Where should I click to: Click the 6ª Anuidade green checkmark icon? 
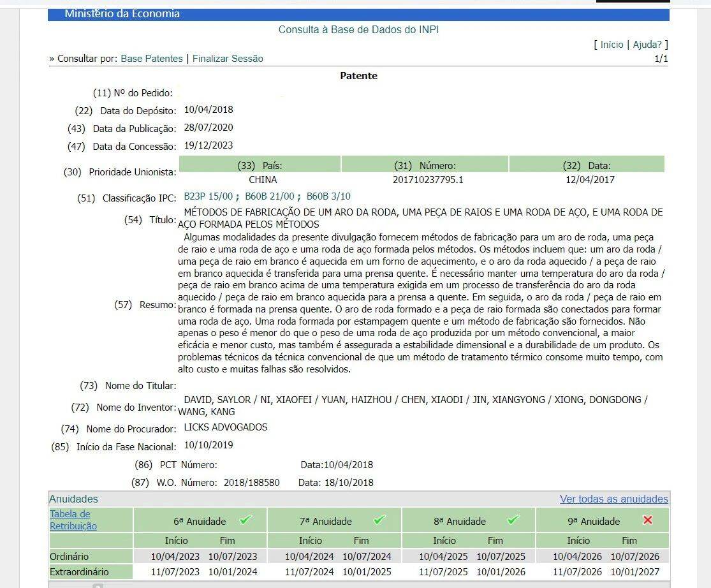click(x=246, y=520)
